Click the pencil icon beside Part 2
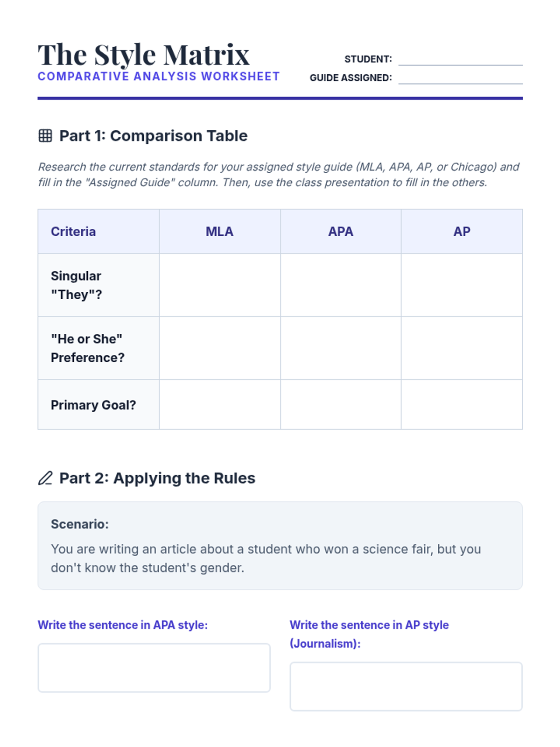The width and height of the screenshot is (560, 747). pos(45,478)
